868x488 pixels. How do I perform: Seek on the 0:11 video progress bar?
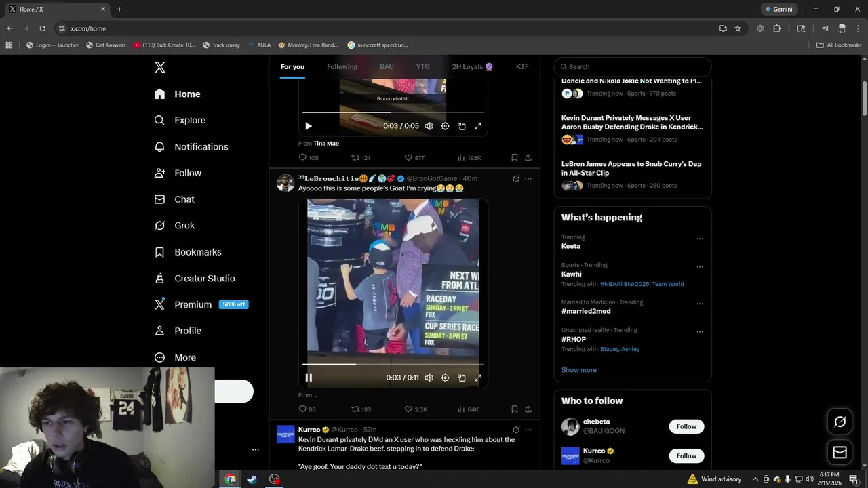click(393, 364)
